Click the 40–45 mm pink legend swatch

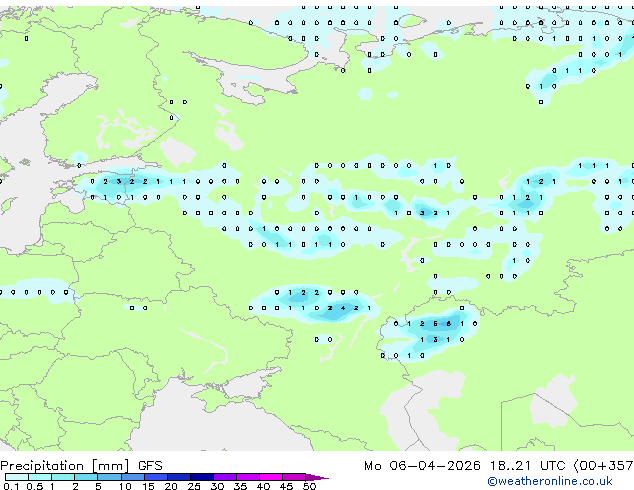271,477
